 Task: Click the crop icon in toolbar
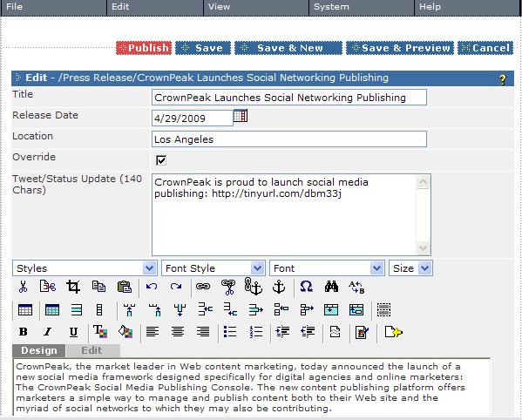point(73,287)
